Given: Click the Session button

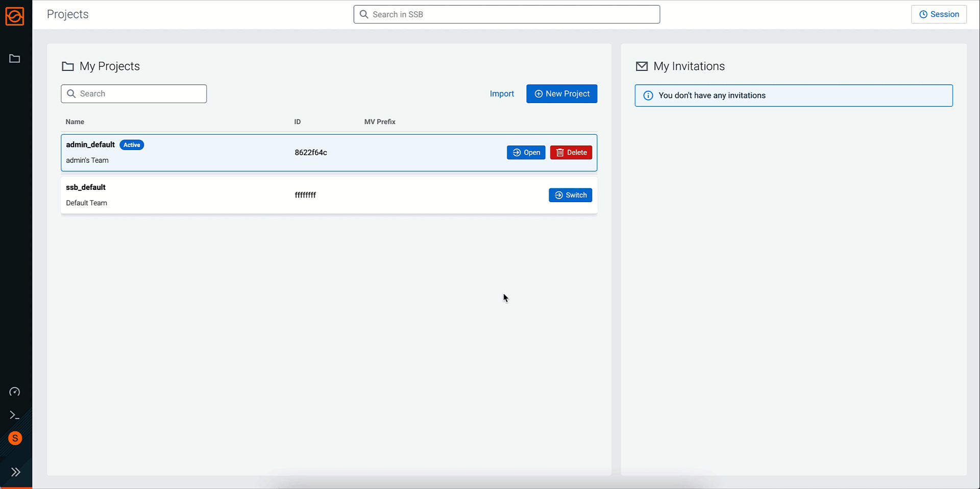Looking at the screenshot, I should click(939, 14).
